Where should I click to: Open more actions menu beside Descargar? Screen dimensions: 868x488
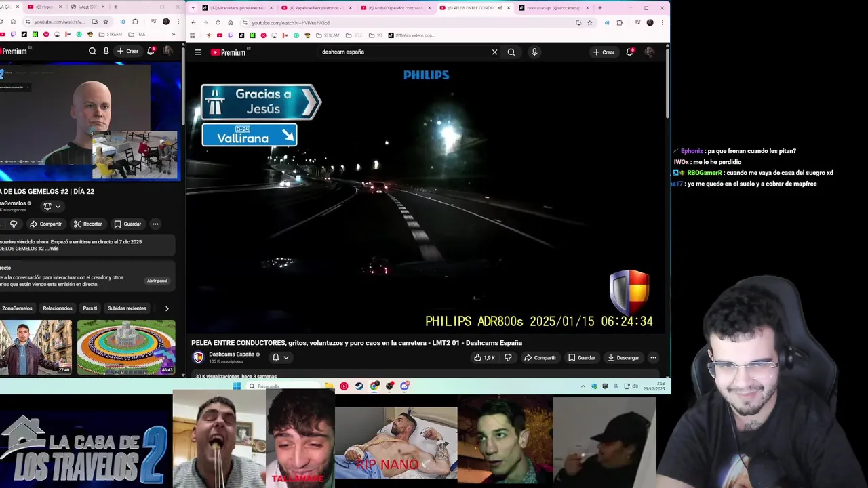653,358
